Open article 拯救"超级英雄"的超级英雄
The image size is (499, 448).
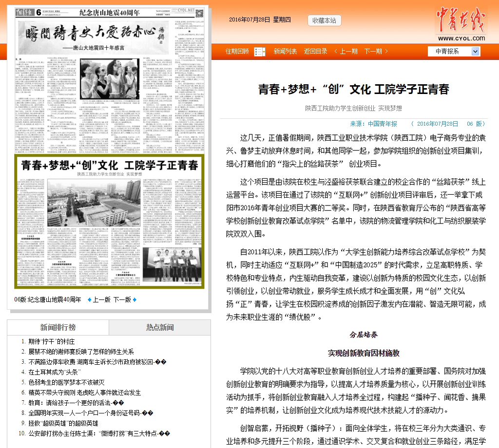pos(63,423)
